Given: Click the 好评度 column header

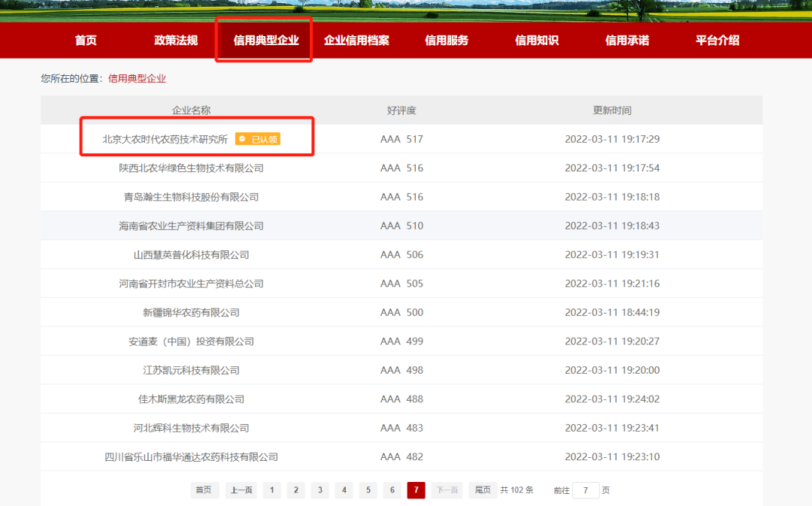Looking at the screenshot, I should pyautogui.click(x=401, y=111).
